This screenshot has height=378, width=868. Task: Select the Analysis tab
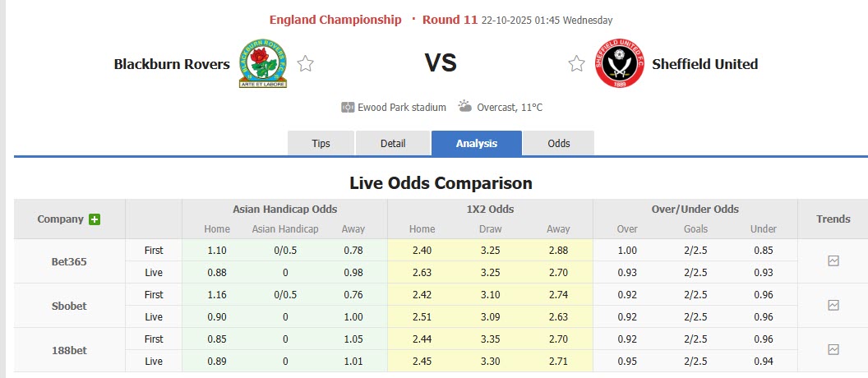tap(477, 143)
